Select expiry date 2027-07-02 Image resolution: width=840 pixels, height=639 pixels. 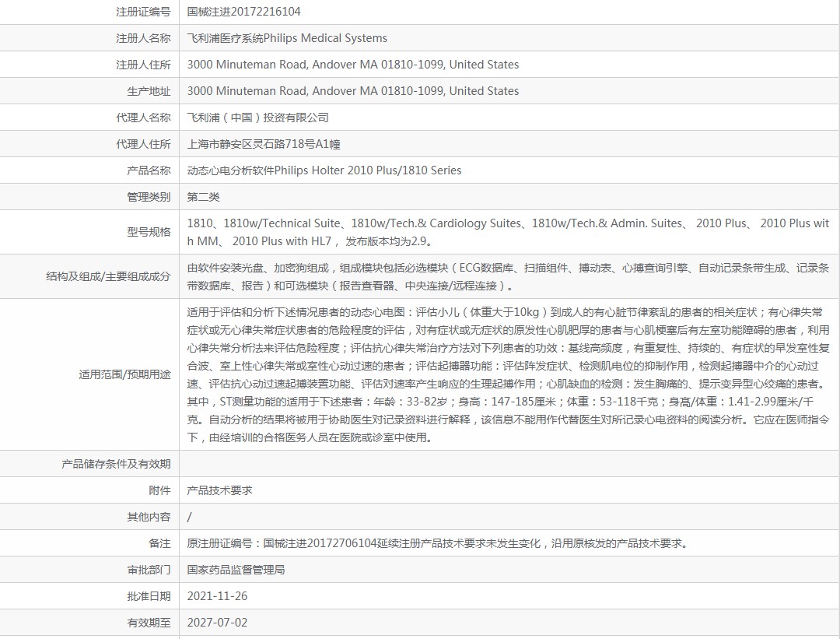click(x=217, y=623)
